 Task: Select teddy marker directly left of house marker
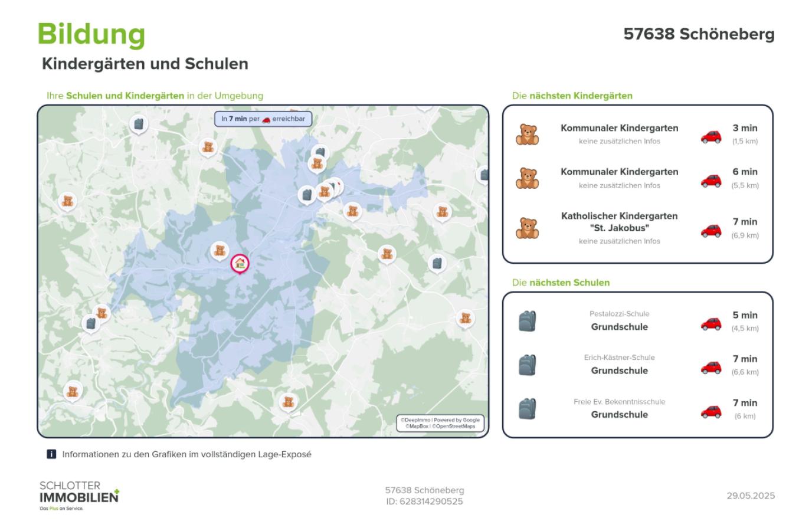pos(220,250)
